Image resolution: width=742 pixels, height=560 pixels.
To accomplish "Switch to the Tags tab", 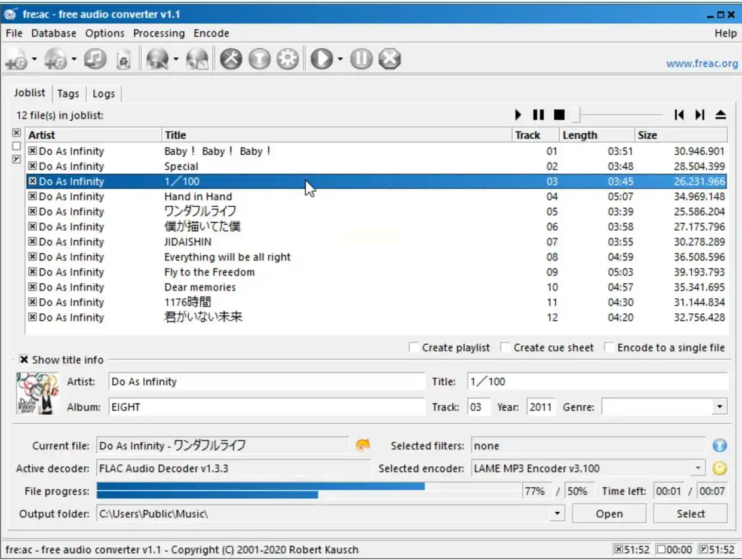I will 68,93.
